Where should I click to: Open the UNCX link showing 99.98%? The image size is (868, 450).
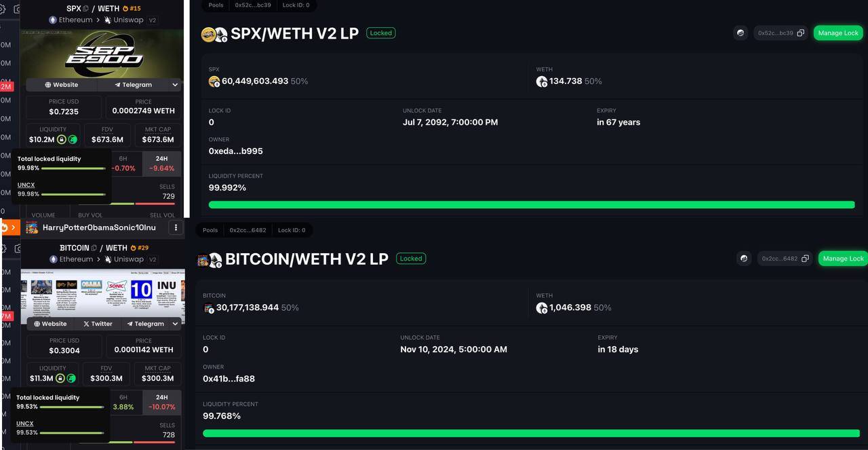pos(26,185)
